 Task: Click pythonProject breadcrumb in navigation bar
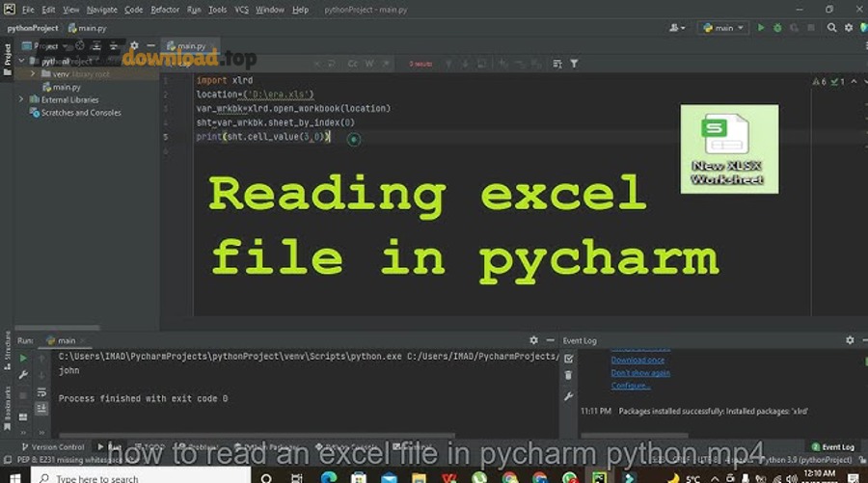click(x=33, y=28)
